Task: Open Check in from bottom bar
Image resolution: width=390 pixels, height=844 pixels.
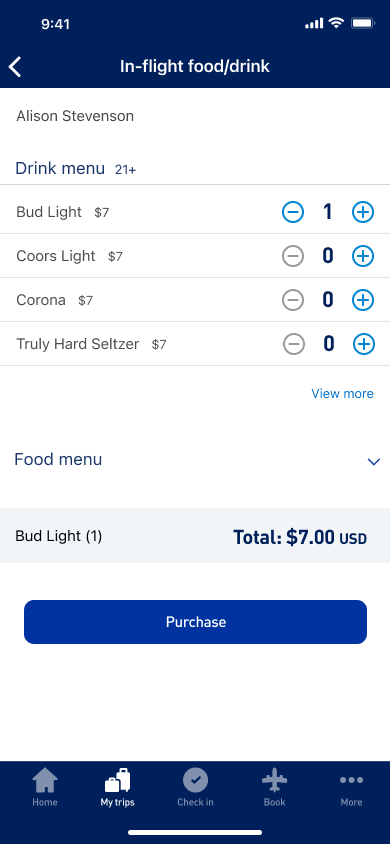Action: 195,787
